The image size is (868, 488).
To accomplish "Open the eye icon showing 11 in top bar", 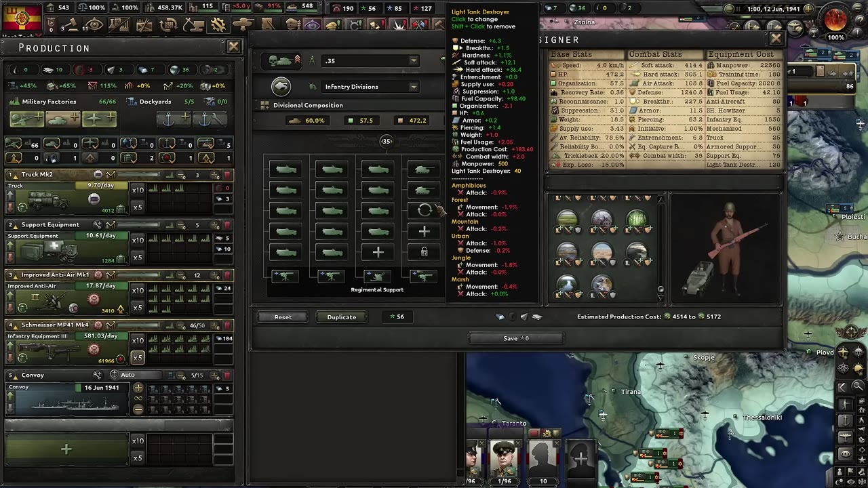I will click(x=94, y=26).
